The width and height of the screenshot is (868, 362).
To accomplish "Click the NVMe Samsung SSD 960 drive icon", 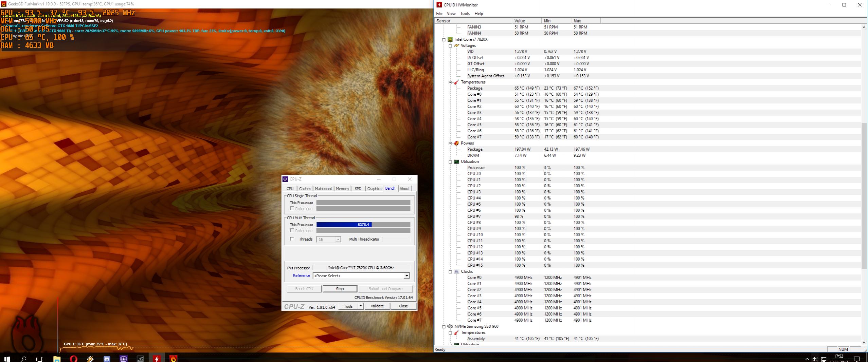I will coord(450,326).
